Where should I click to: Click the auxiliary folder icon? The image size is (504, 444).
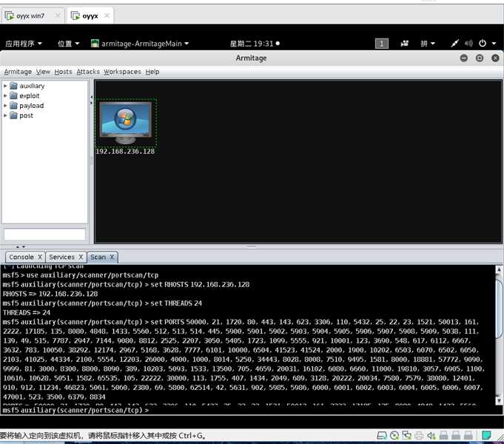click(x=13, y=86)
